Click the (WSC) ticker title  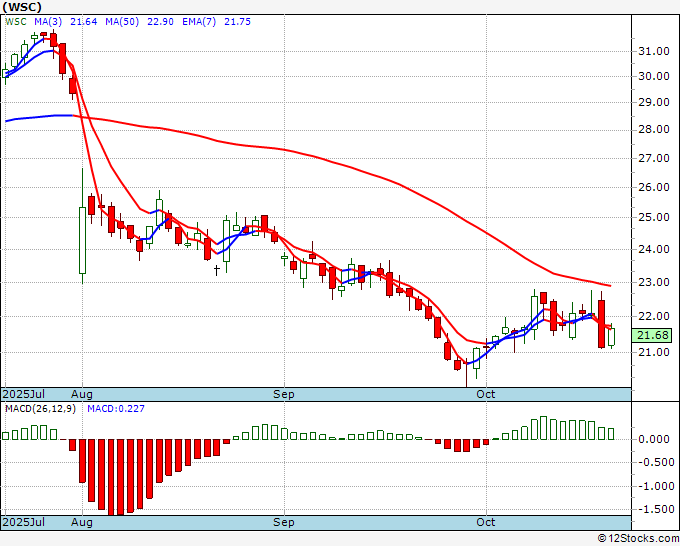(22, 7)
